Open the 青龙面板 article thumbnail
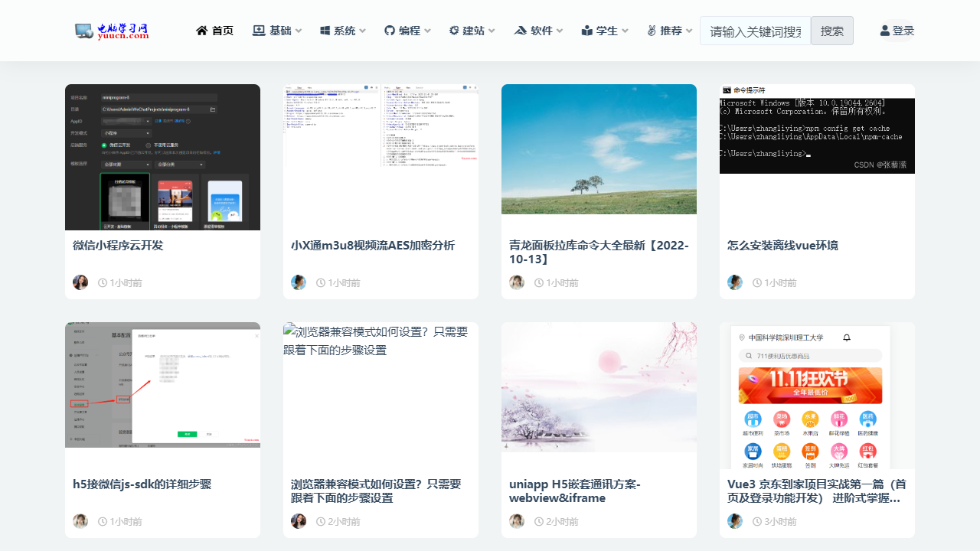The image size is (980, 551). coord(598,148)
